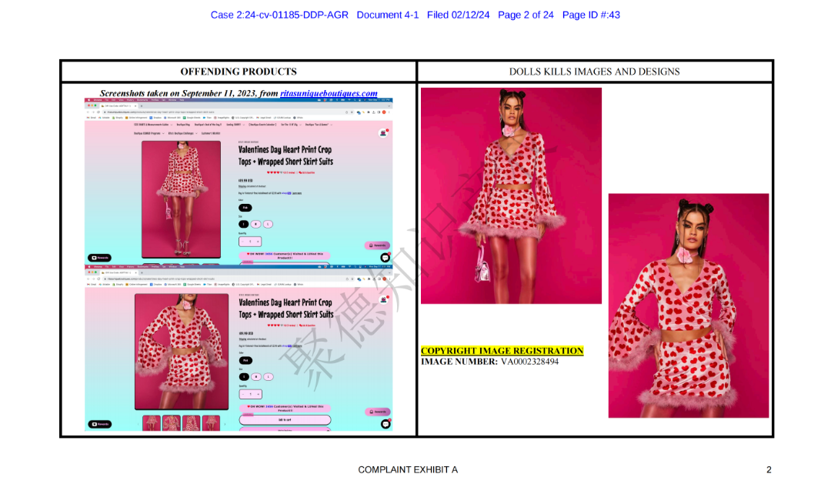Click full-body product photo in upper screenshot
Viewport: 831px width, 504px height.
click(181, 199)
